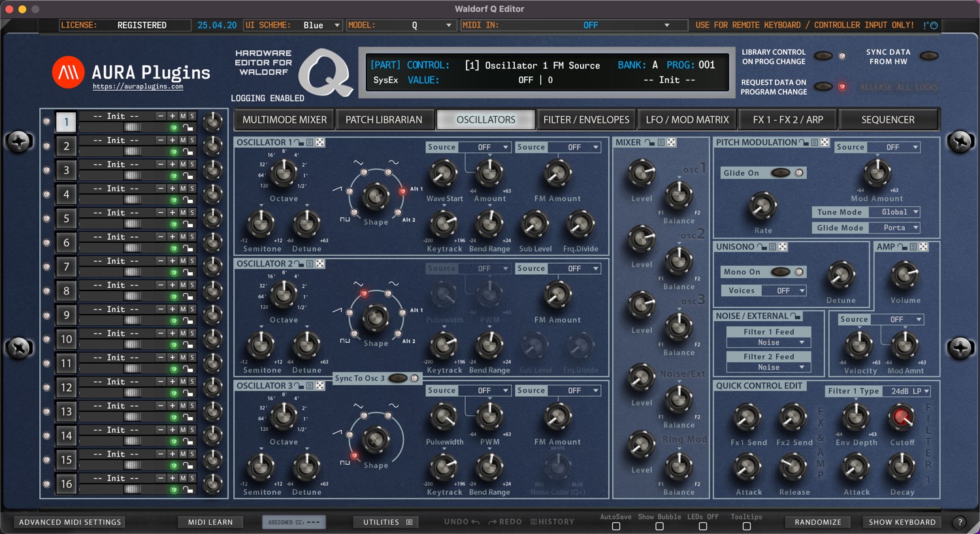Click the AURA Plugins logo
Image resolution: width=980 pixels, height=534 pixels.
point(69,72)
